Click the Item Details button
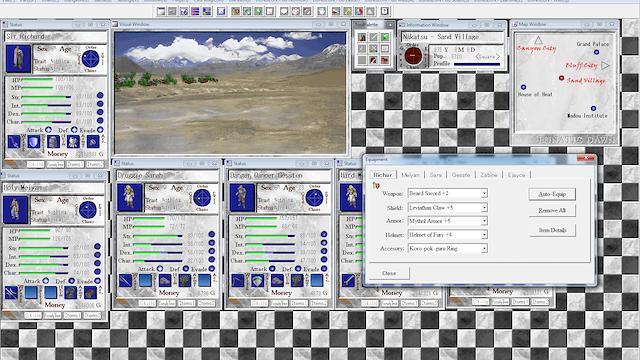This screenshot has width=640, height=360. tap(552, 230)
